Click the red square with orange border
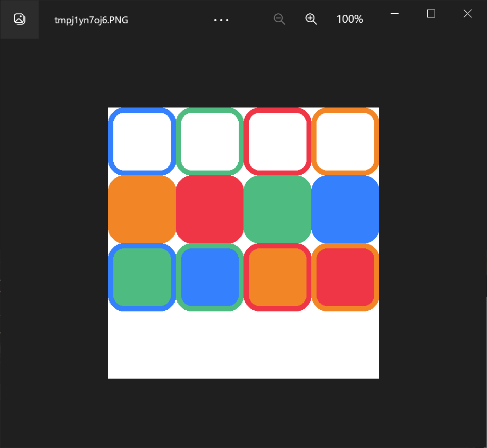This screenshot has width=487, height=448. point(345,277)
